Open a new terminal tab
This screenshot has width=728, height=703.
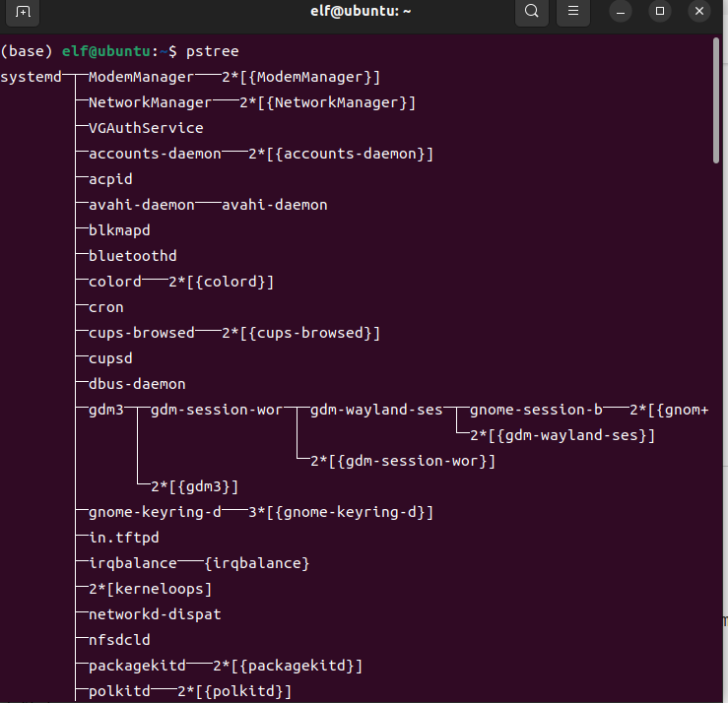23,11
